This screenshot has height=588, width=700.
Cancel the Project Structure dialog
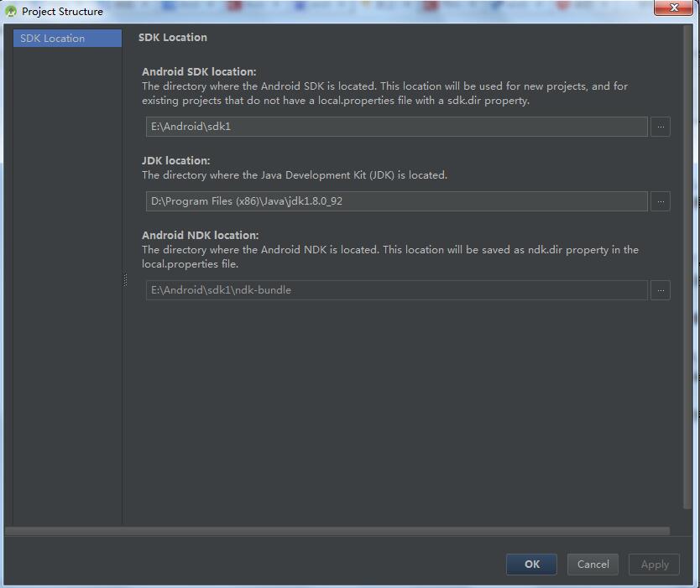coord(593,565)
